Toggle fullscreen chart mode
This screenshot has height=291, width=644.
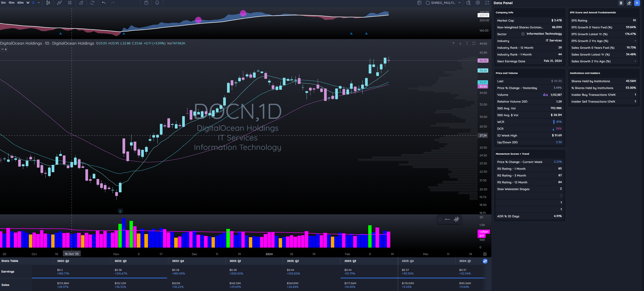[x=487, y=3]
